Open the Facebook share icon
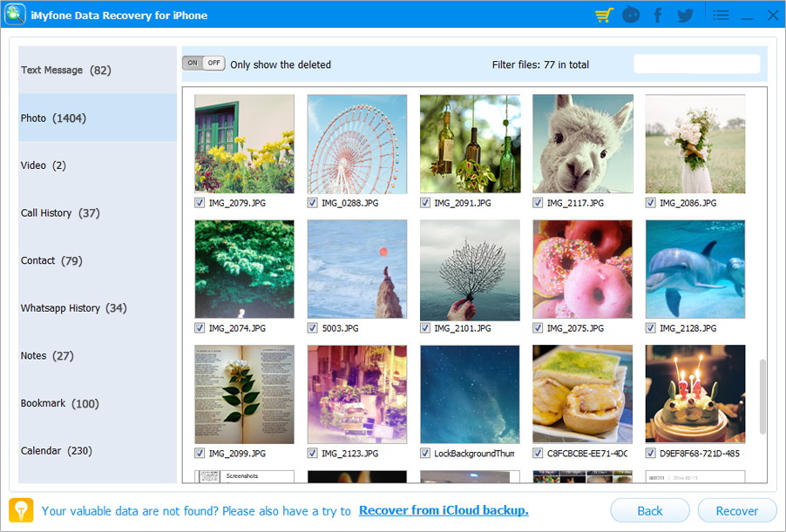The height and width of the screenshot is (532, 786). [657, 16]
